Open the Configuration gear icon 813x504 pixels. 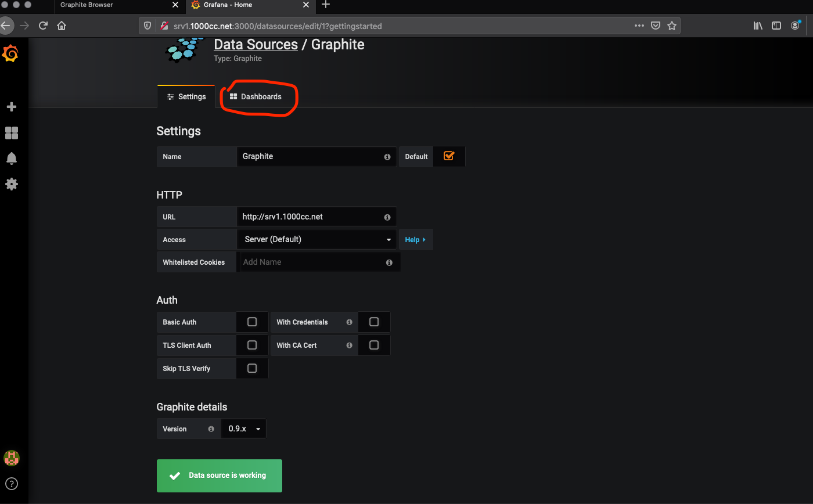pos(11,184)
